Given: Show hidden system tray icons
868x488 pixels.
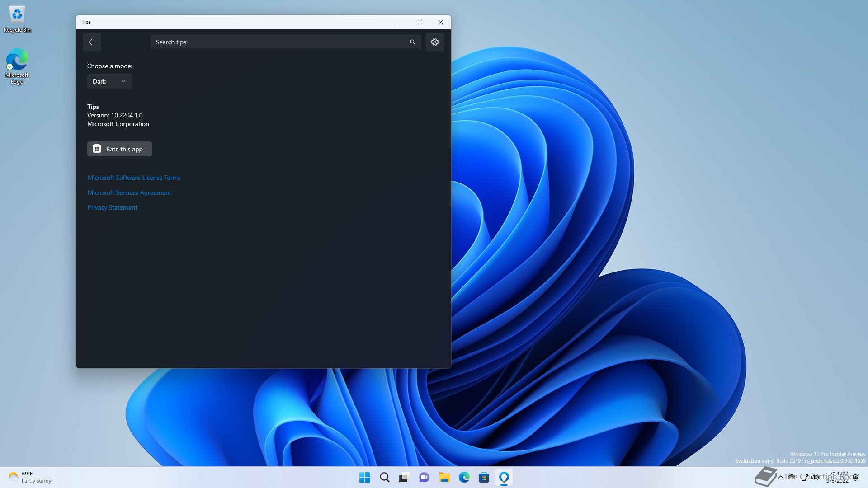Looking at the screenshot, I should point(780,477).
